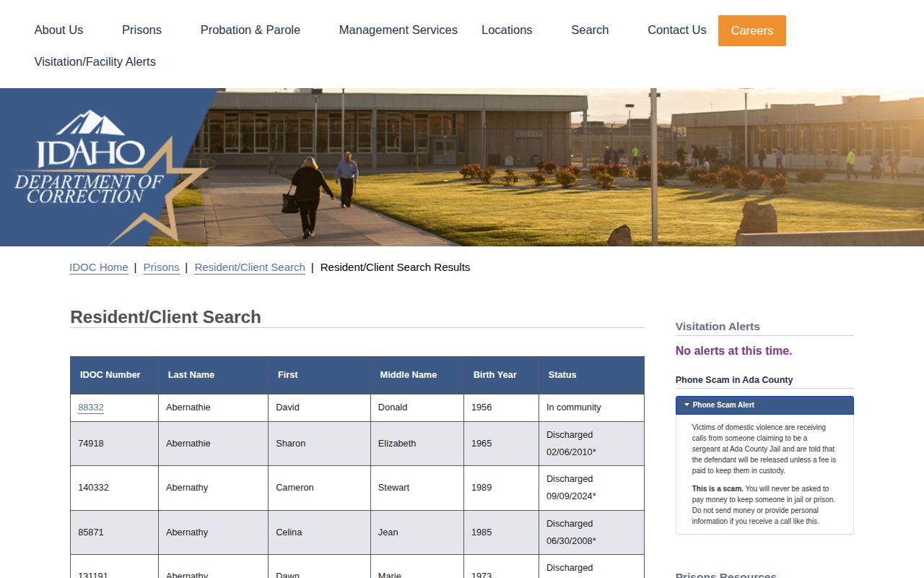
Task: Click the 'In community' status cell
Action: pos(591,407)
